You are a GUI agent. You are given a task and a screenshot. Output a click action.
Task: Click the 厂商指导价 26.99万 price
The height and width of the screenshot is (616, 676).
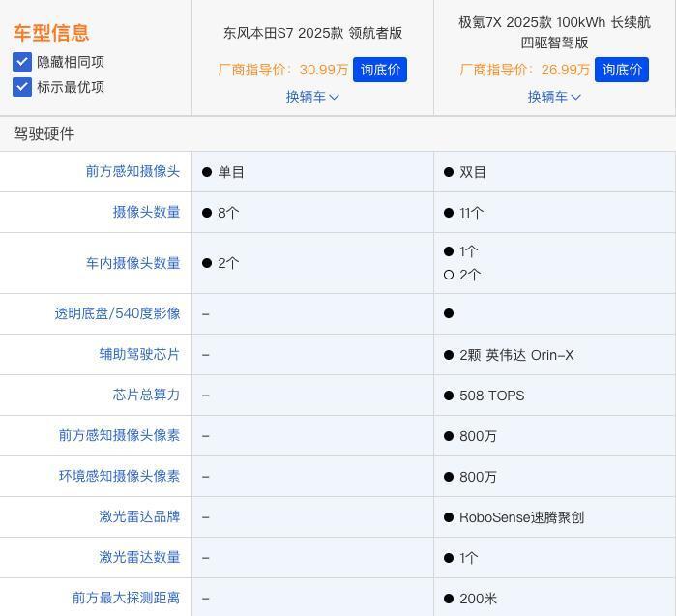tap(525, 70)
